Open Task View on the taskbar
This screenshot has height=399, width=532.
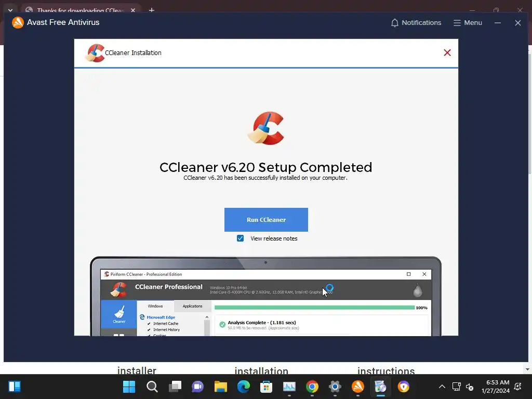pyautogui.click(x=175, y=387)
